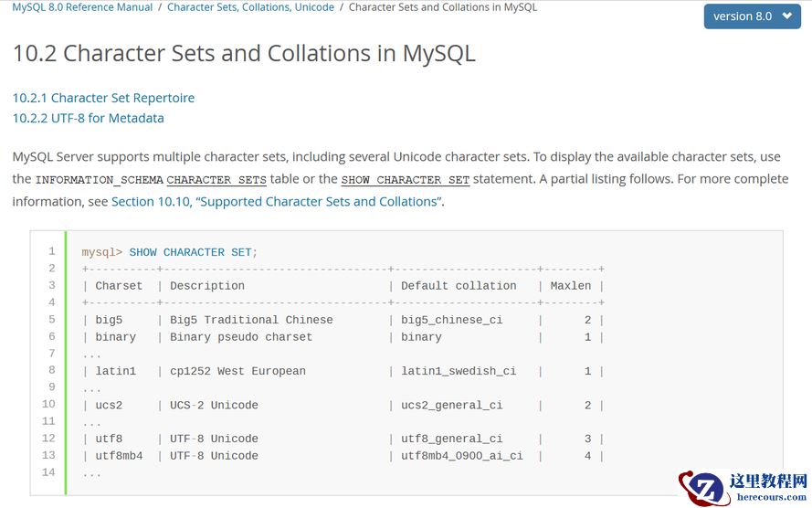Go to Character Sets, Collations, Unicode breadcrumb
812x508 pixels.
tap(250, 7)
